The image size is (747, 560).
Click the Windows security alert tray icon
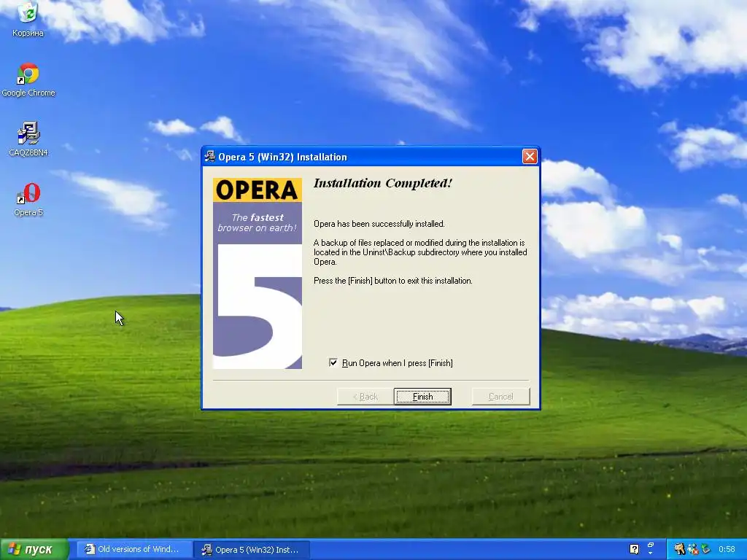[693, 550]
